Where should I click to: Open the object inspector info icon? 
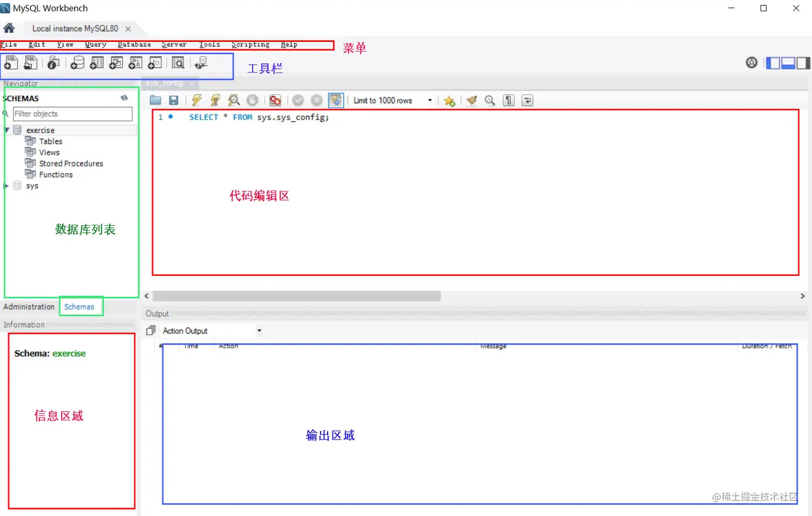pyautogui.click(x=53, y=63)
